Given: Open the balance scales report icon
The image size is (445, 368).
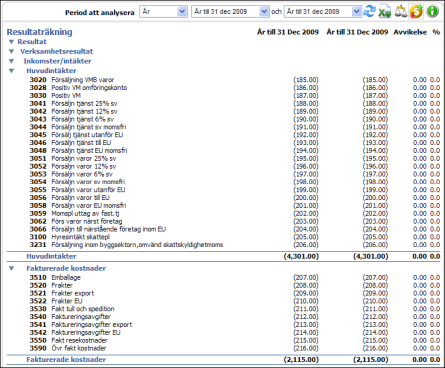Looking at the screenshot, I should 401,12.
